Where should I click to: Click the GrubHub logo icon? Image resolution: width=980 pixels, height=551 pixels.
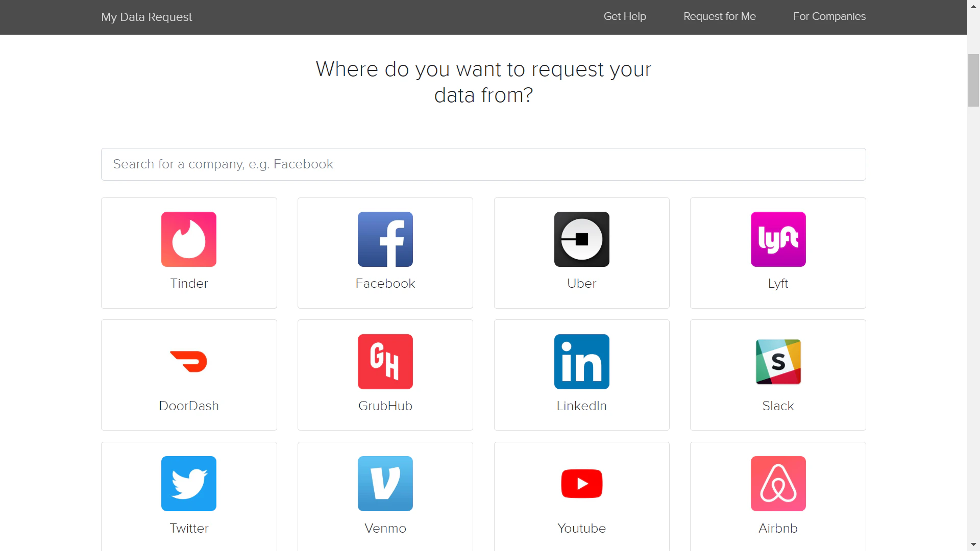pyautogui.click(x=385, y=361)
